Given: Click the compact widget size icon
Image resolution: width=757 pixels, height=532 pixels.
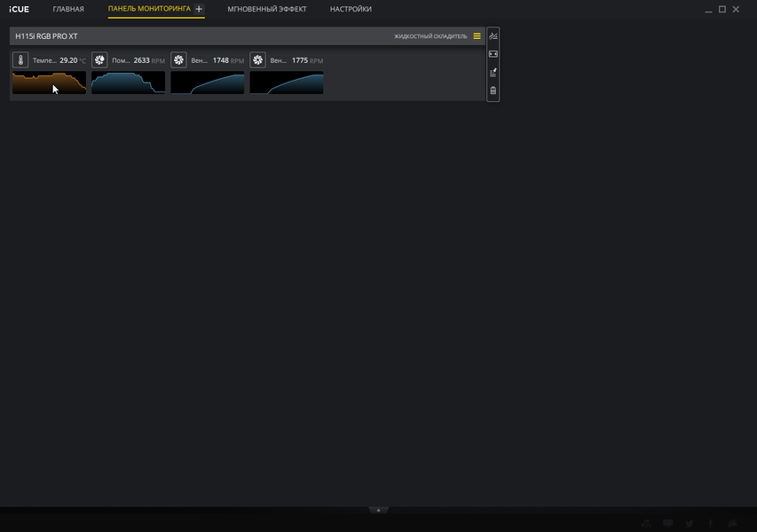Looking at the screenshot, I should point(493,54).
